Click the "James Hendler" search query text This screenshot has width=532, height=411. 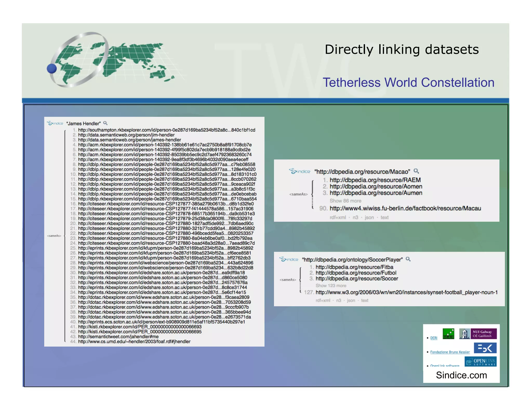[x=83, y=123]
